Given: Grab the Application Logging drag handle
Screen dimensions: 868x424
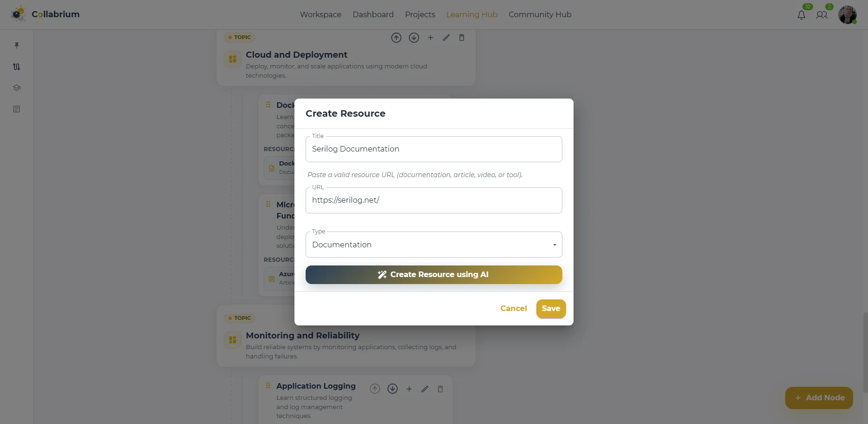Looking at the screenshot, I should [x=268, y=385].
